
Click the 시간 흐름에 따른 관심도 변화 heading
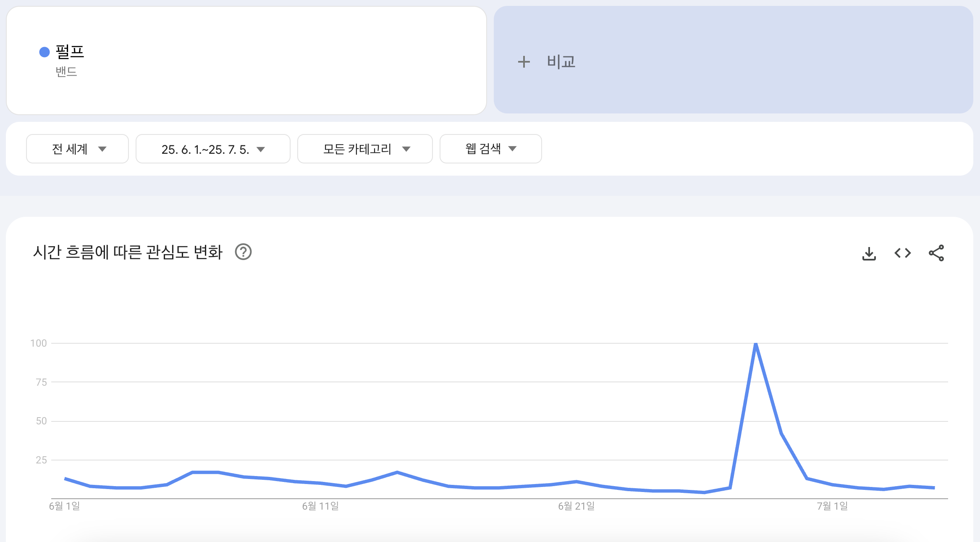tap(128, 252)
